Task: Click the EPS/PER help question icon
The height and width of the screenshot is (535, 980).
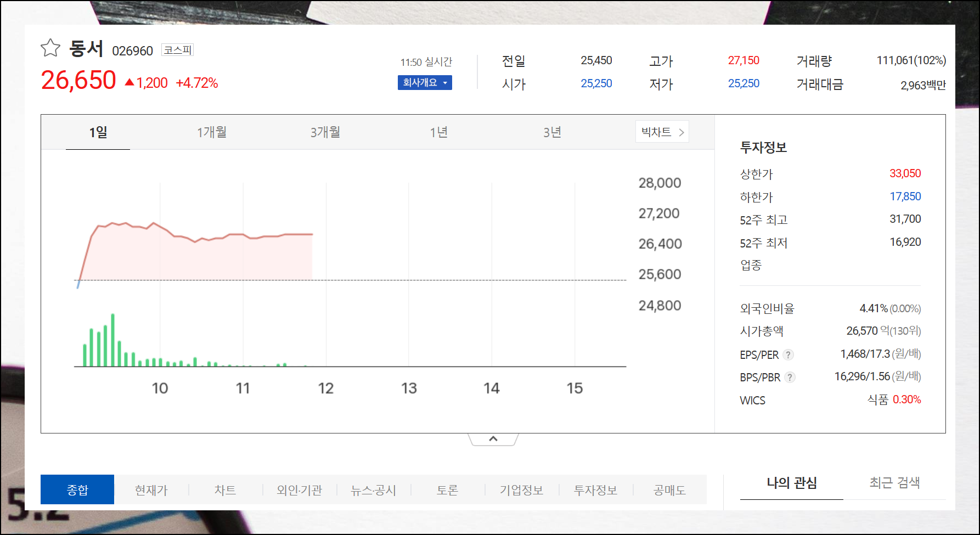Action: (x=788, y=354)
